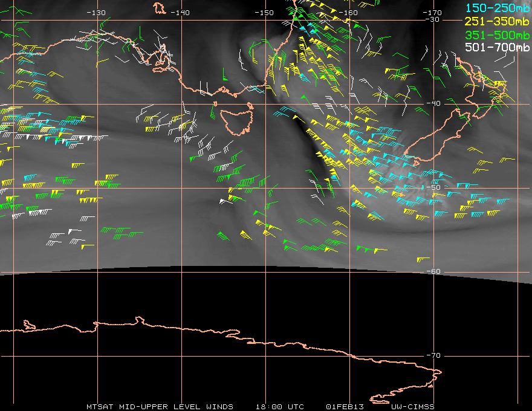The width and height of the screenshot is (532, 411).
Task: Click the -50 latitude label
Action: click(433, 187)
